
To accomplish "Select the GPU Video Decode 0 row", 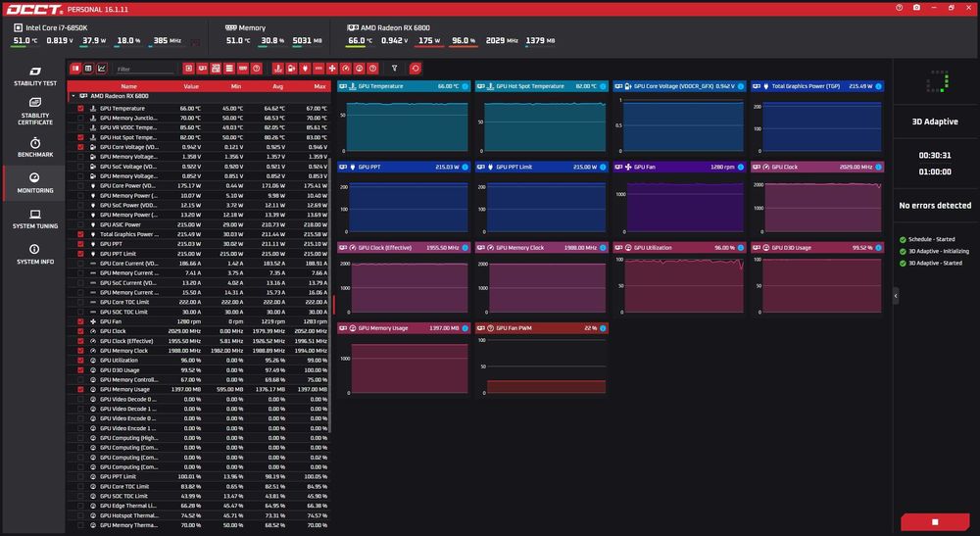I will (199, 399).
